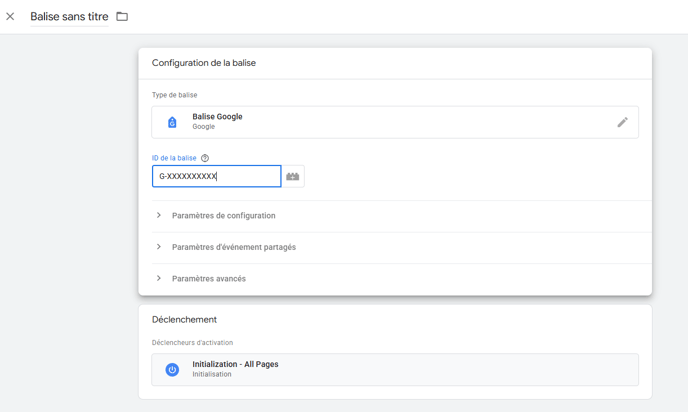This screenshot has height=412, width=688.
Task: Click chevron beside Paramètres d'événement partagés
Action: pyautogui.click(x=159, y=247)
